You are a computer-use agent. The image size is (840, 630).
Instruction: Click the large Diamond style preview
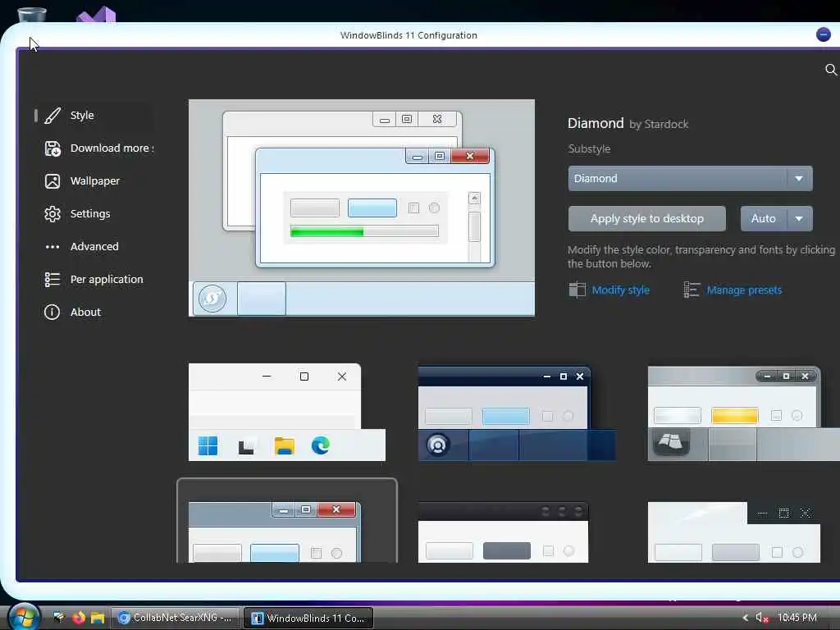(362, 208)
